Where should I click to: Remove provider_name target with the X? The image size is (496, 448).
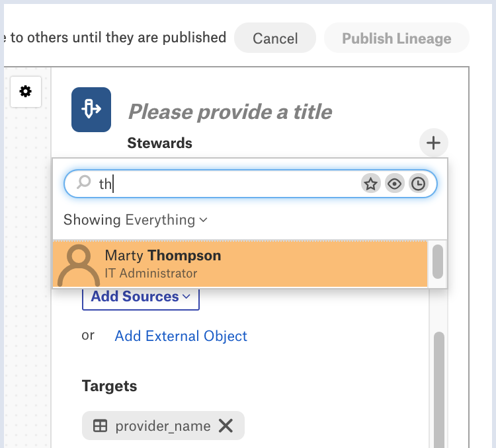[x=226, y=426]
